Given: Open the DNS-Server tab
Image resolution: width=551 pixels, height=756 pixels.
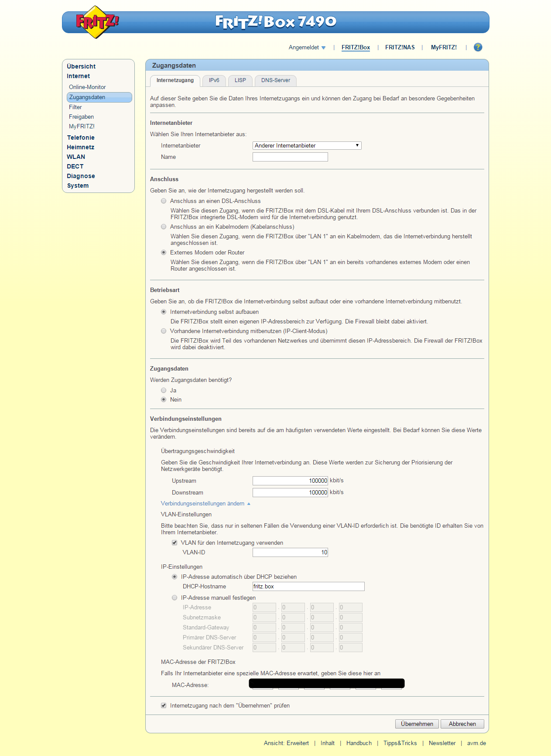Looking at the screenshot, I should [x=275, y=80].
